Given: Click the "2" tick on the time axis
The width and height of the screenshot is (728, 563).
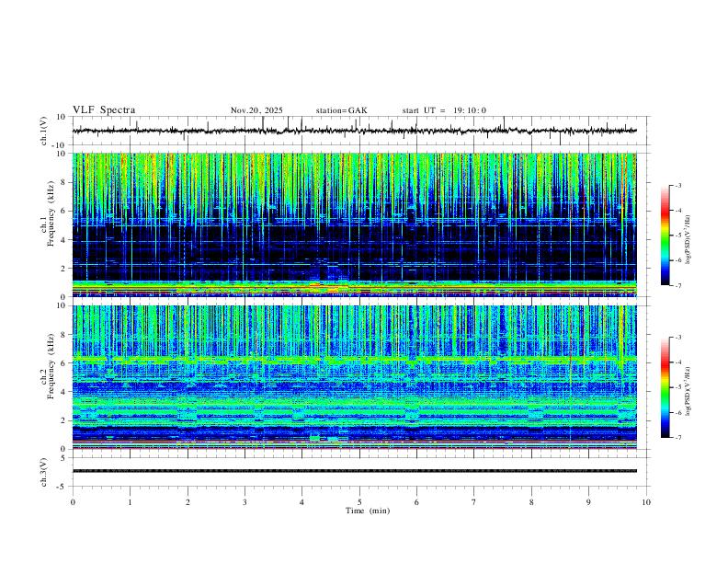Looking at the screenshot, I should coord(188,502).
